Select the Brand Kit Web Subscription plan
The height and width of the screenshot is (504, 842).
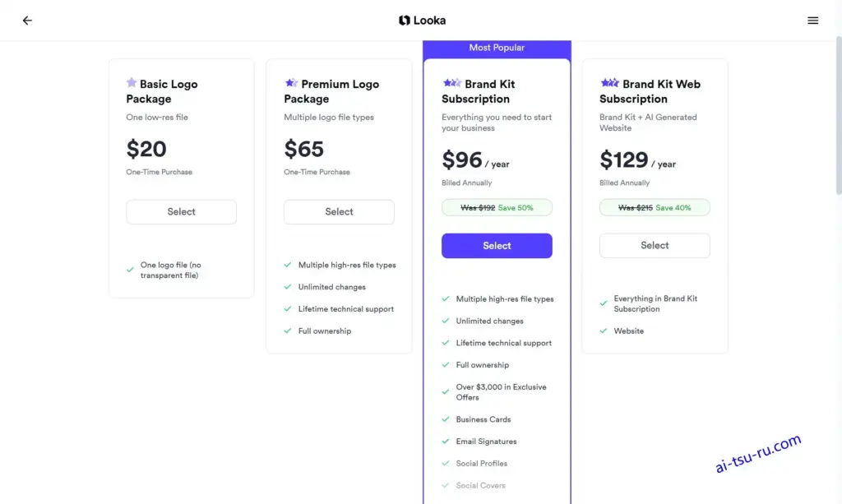click(655, 245)
